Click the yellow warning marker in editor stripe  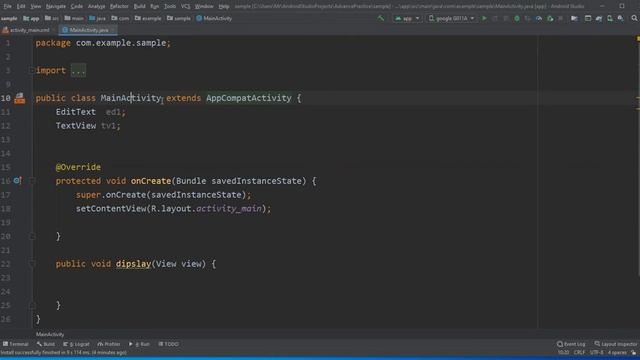[x=638, y=39]
